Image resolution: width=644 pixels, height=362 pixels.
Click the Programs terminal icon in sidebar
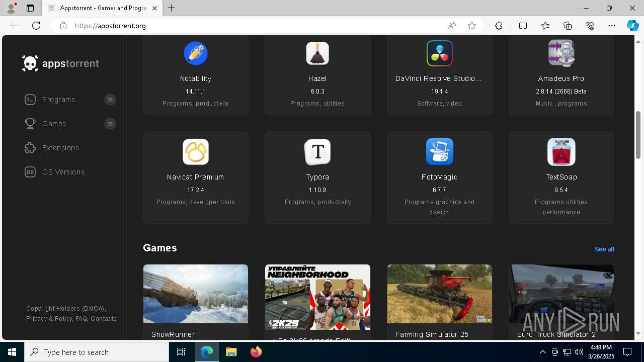pos(30,100)
